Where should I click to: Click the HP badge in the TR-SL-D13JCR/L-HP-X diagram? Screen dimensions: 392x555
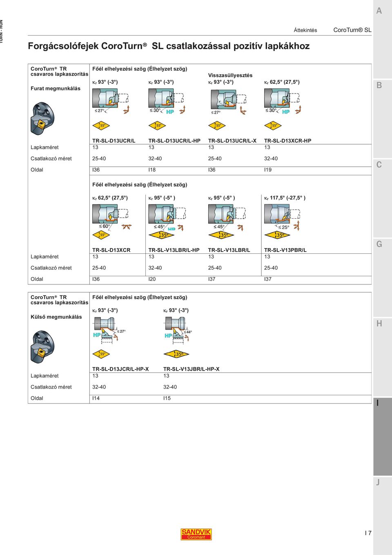(97, 335)
